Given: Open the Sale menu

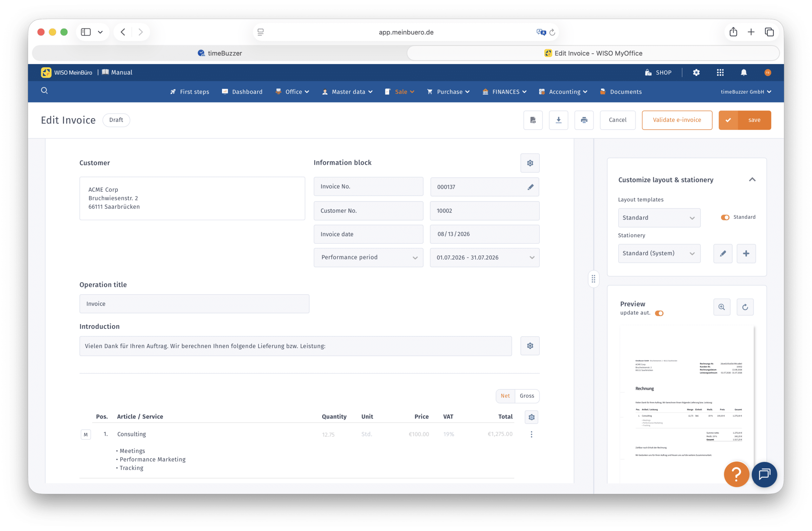Looking at the screenshot, I should [x=400, y=91].
